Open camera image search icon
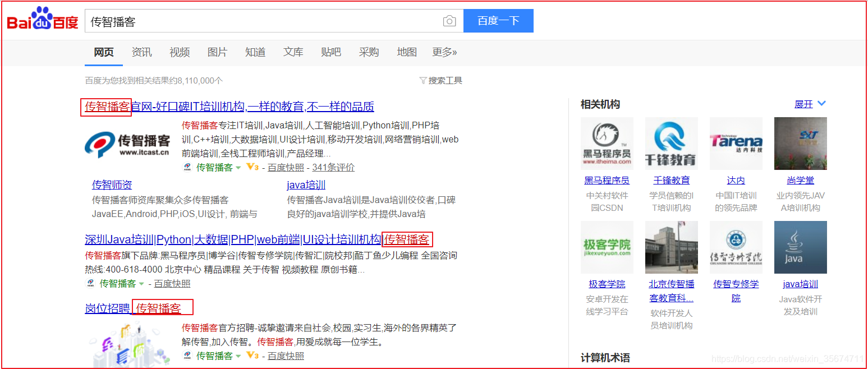Image resolution: width=868 pixels, height=369 pixels. pyautogui.click(x=449, y=21)
